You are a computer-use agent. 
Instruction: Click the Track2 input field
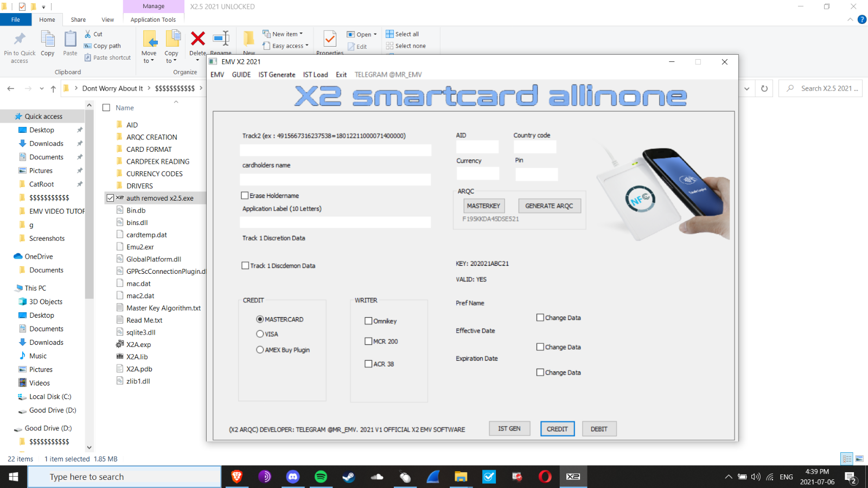[335, 150]
